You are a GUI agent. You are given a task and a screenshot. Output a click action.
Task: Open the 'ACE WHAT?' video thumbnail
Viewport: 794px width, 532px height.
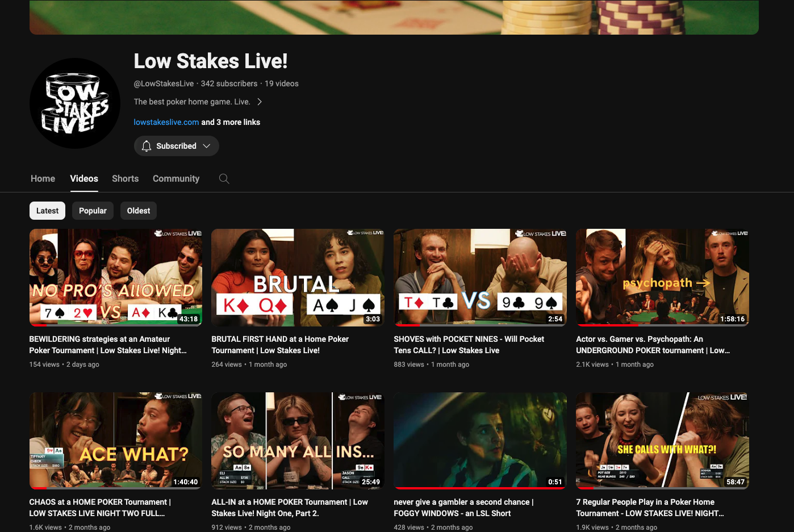coord(116,441)
